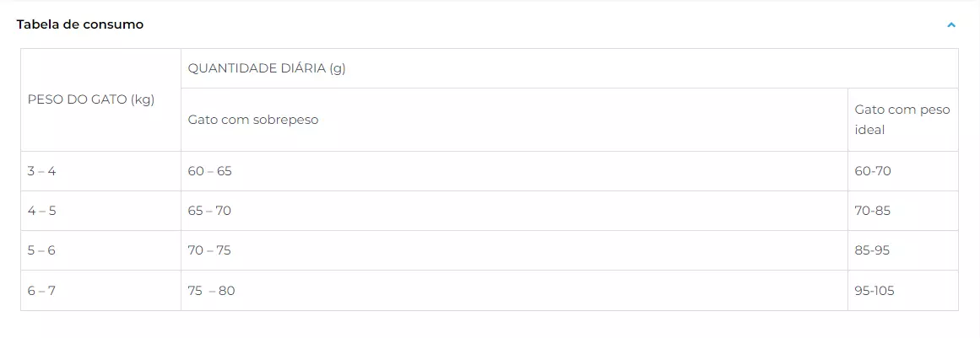The image size is (980, 338).
Task: Click the Gato com peso ideal column header
Action: point(903,120)
